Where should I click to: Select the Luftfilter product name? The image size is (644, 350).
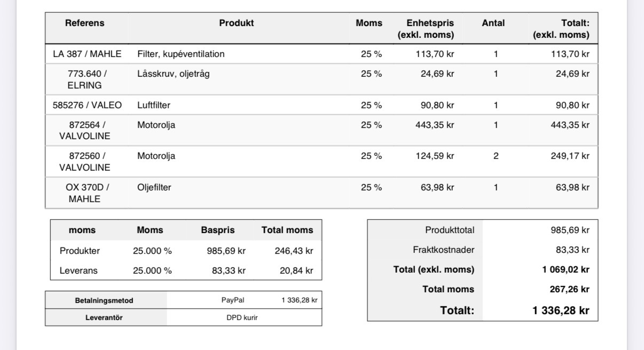[x=154, y=105]
